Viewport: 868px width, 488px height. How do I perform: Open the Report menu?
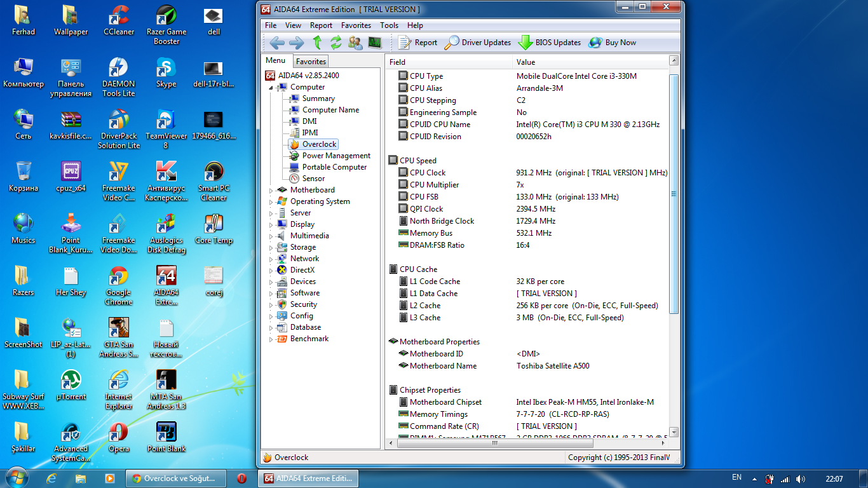321,25
